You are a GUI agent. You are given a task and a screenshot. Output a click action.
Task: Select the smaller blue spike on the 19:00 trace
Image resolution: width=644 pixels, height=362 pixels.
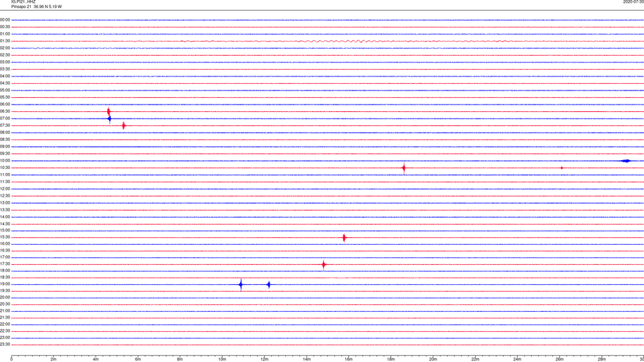268,284
